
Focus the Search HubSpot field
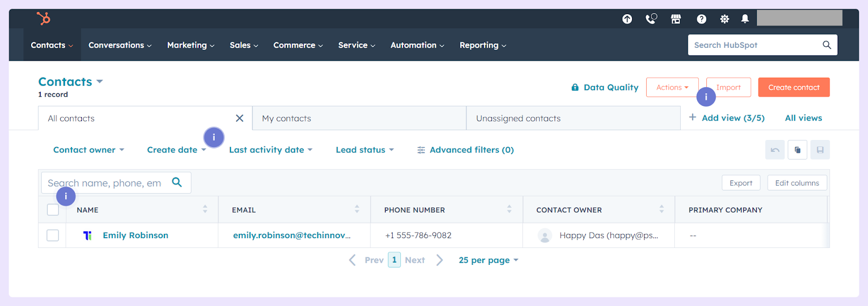[x=762, y=45]
